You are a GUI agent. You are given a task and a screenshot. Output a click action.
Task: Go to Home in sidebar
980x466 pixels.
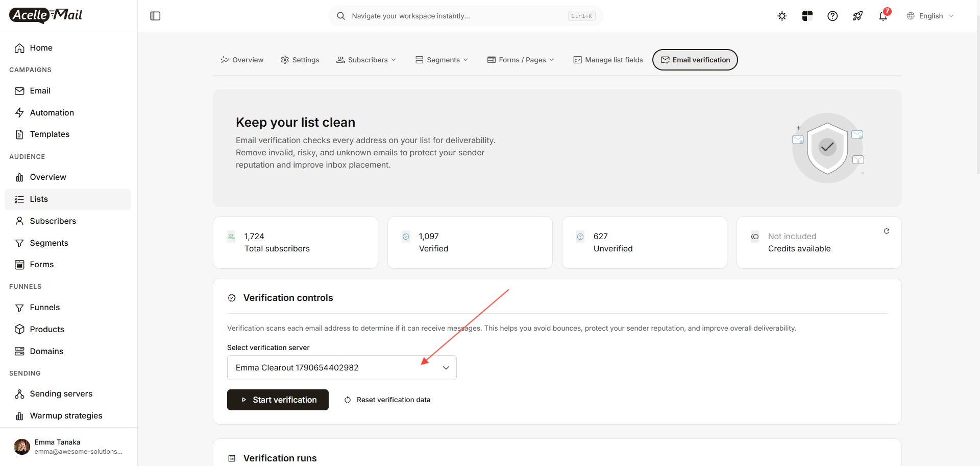tap(67, 48)
